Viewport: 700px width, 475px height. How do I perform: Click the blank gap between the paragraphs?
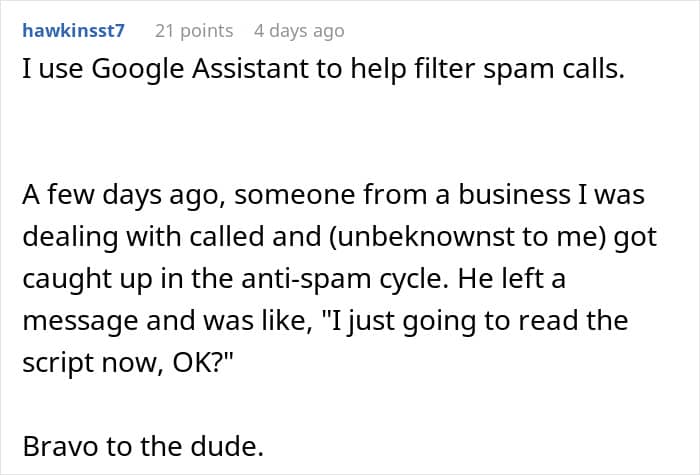tap(350, 133)
